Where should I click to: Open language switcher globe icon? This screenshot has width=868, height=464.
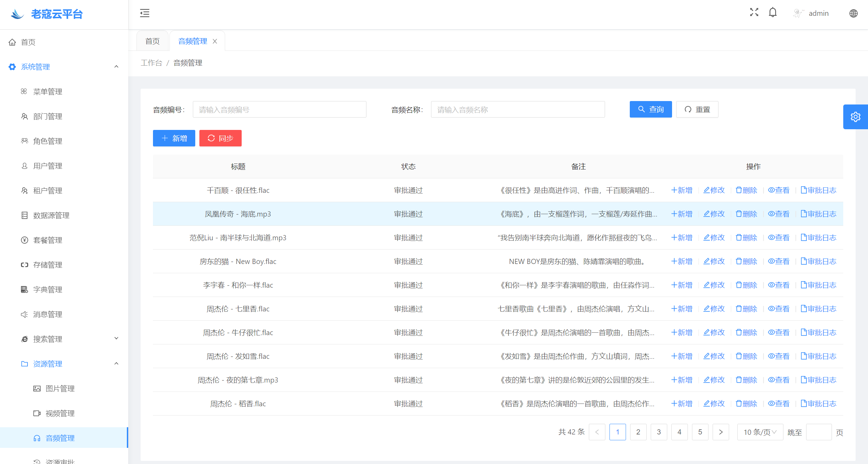pyautogui.click(x=853, y=13)
